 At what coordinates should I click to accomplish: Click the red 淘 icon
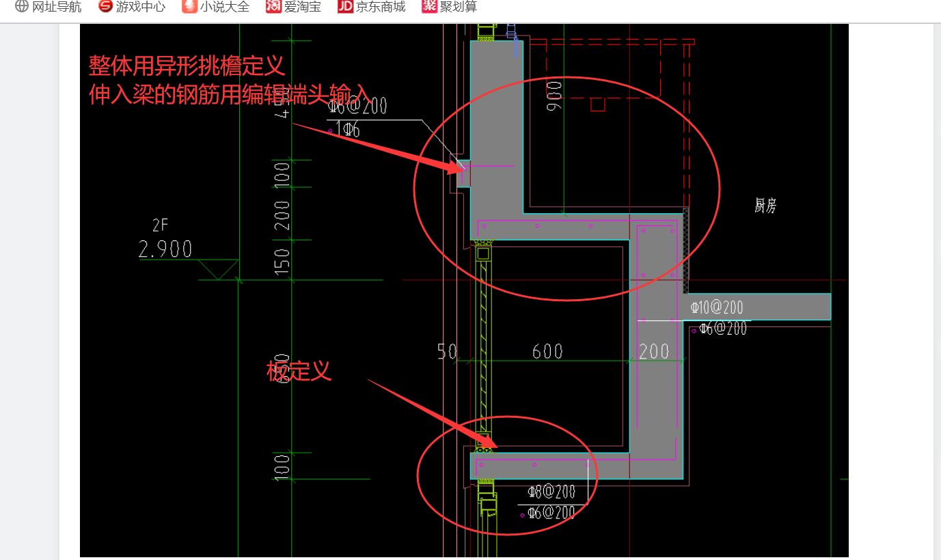tap(273, 7)
